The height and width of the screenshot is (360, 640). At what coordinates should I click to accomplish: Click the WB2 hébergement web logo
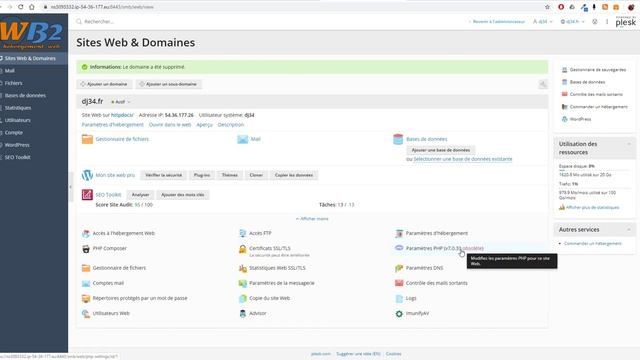click(x=32, y=34)
